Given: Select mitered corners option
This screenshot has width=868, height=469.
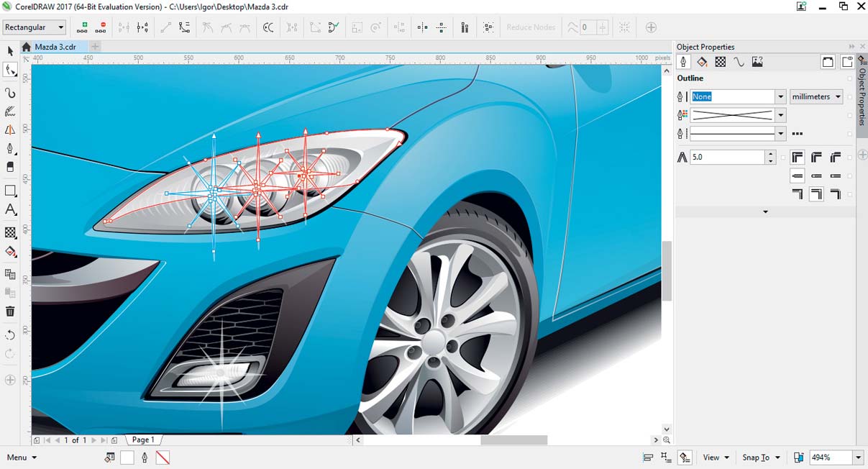Looking at the screenshot, I should [x=798, y=157].
